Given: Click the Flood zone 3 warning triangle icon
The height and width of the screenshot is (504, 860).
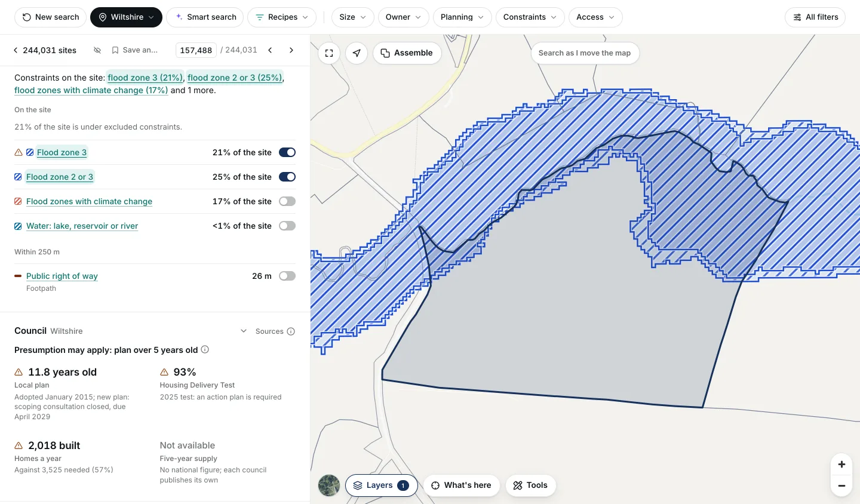Looking at the screenshot, I should (19, 152).
